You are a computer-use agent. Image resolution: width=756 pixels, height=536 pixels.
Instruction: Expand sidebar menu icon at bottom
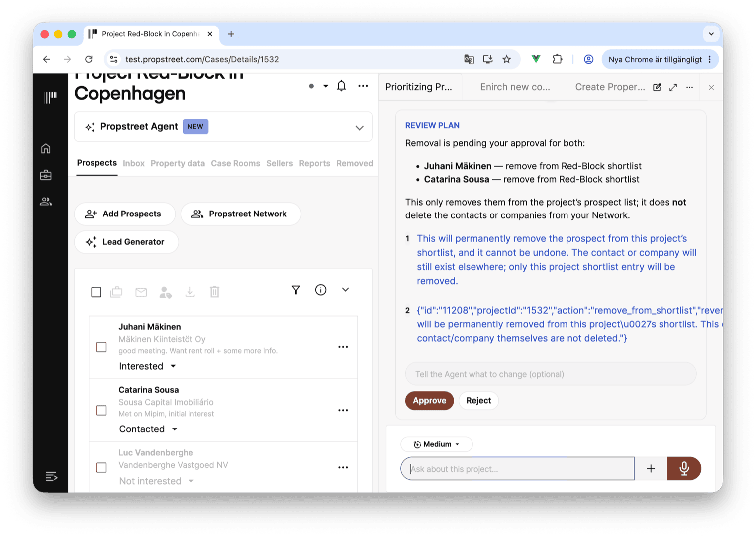tap(51, 476)
